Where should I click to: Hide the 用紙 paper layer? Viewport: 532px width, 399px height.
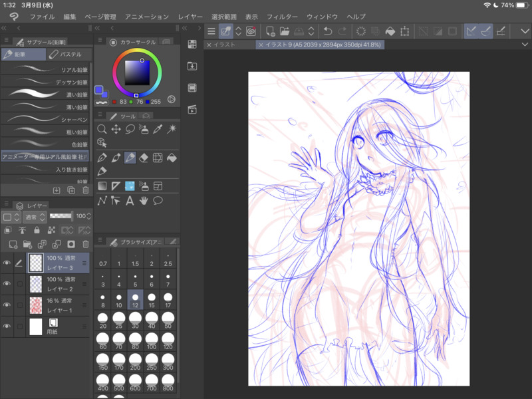coord(7,327)
